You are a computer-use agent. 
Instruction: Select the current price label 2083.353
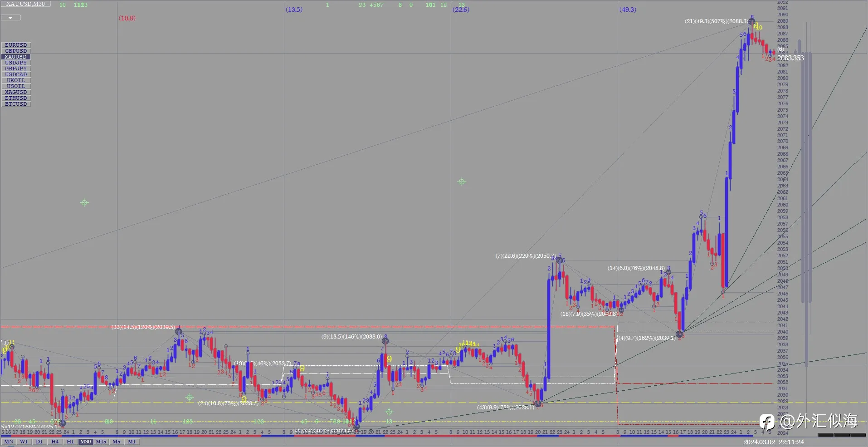point(790,58)
